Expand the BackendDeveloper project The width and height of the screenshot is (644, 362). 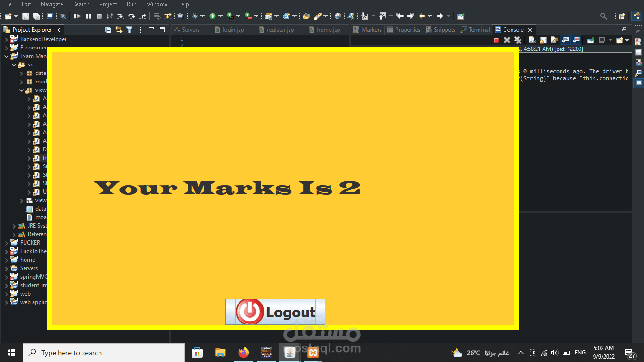6,39
